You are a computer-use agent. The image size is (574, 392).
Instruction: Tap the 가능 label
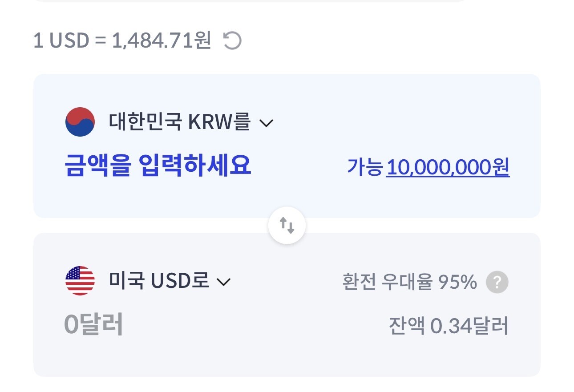click(x=365, y=167)
